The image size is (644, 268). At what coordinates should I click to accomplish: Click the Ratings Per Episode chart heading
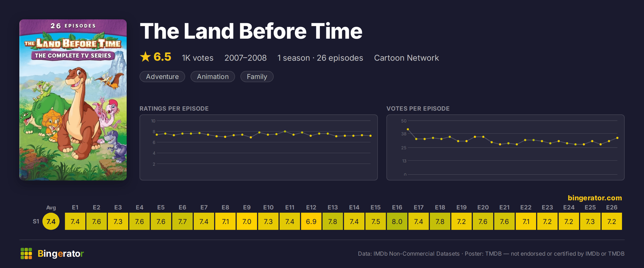(x=174, y=108)
